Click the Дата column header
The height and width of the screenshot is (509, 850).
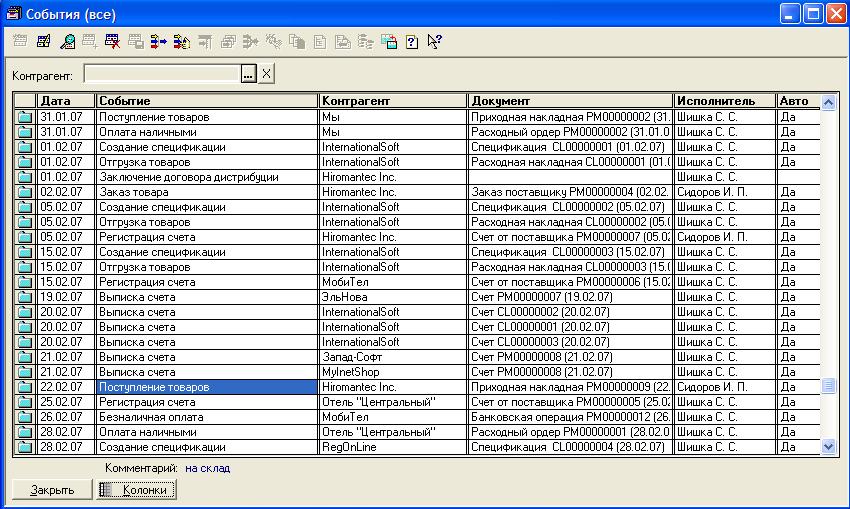coord(66,101)
